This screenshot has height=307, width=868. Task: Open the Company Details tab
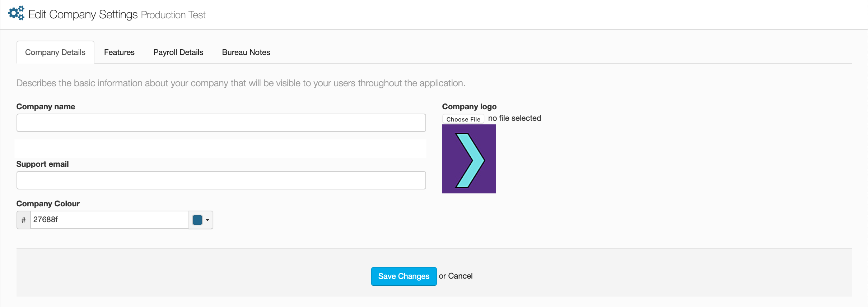(55, 52)
